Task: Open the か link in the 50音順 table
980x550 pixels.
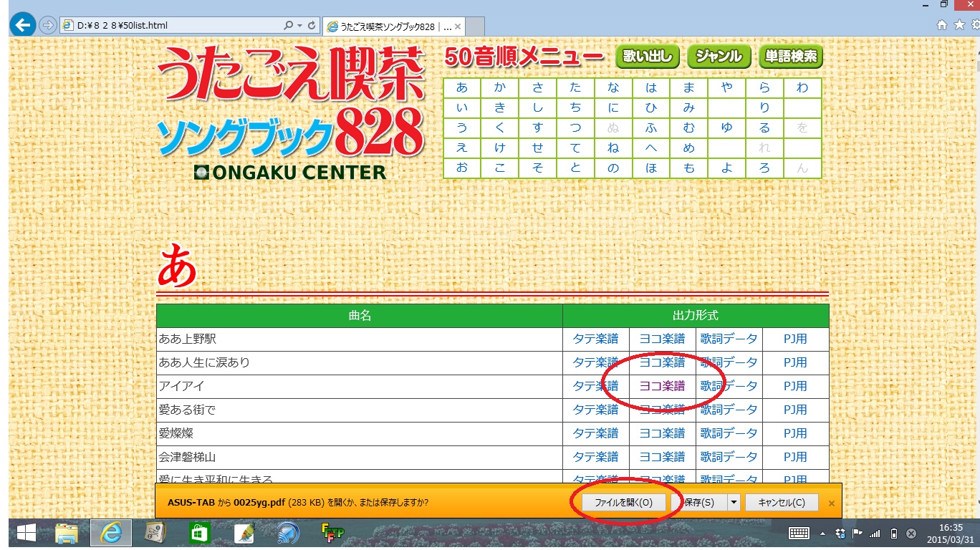Action: [x=500, y=88]
